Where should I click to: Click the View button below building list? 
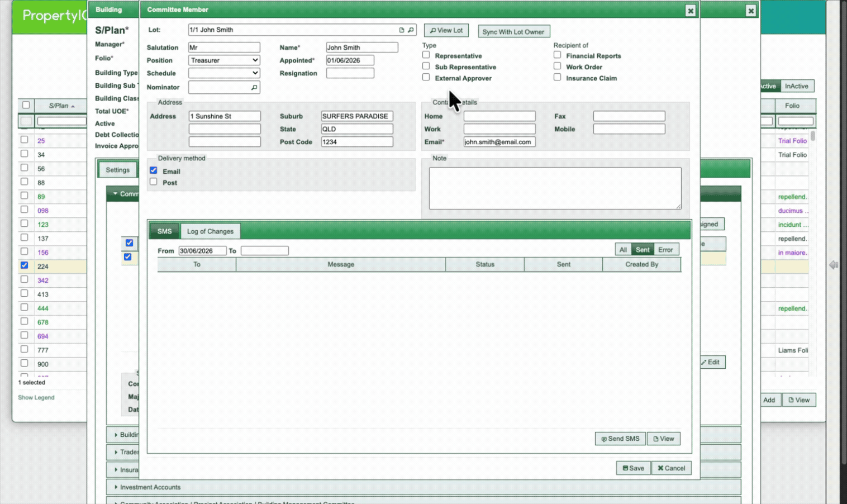(799, 400)
